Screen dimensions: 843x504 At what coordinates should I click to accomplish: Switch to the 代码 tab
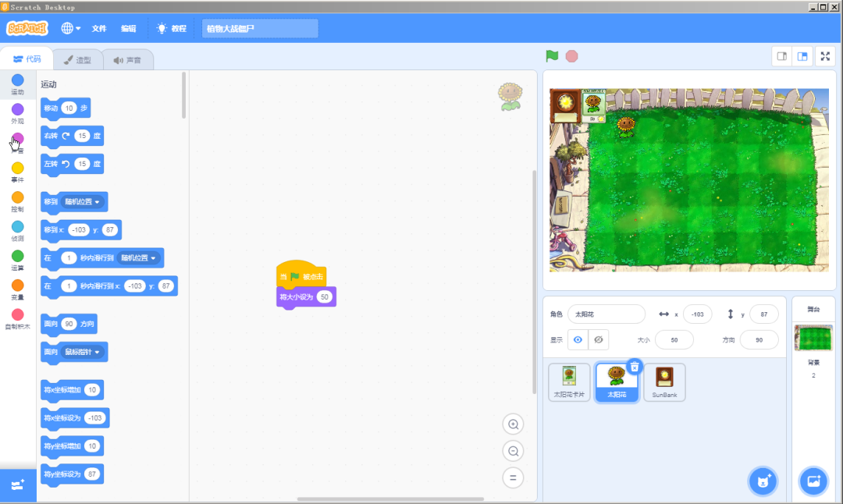click(27, 59)
